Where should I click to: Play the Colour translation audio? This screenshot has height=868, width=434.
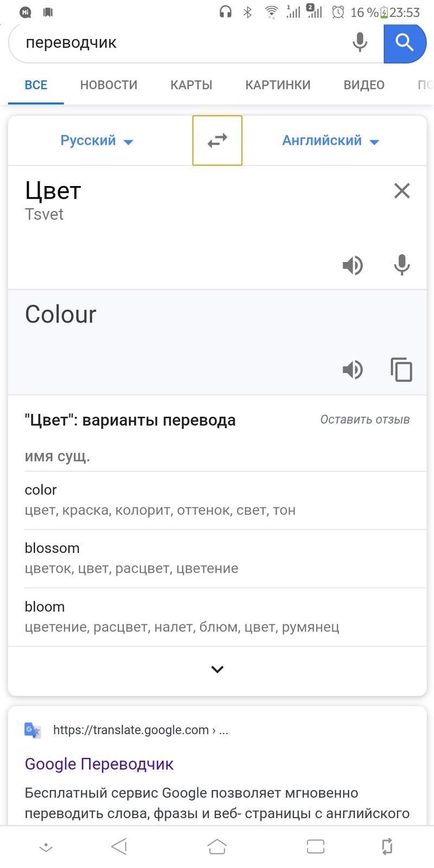(x=353, y=370)
